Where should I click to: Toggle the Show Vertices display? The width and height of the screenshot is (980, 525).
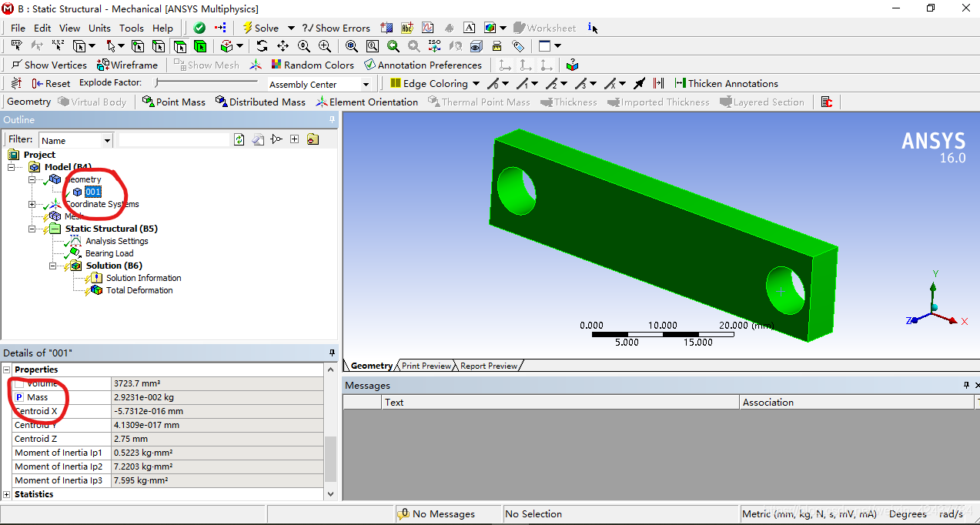(x=48, y=65)
